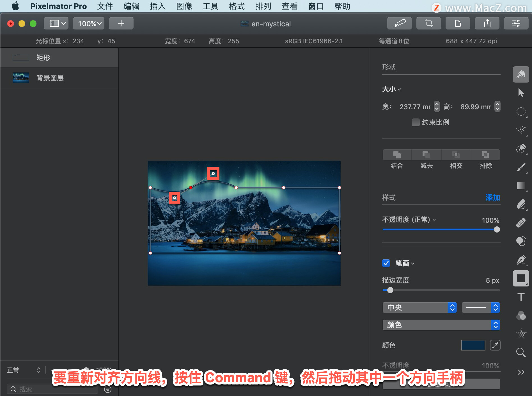Open the 100% zoom level dropdown
This screenshot has width=532, height=396.
pyautogui.click(x=88, y=23)
